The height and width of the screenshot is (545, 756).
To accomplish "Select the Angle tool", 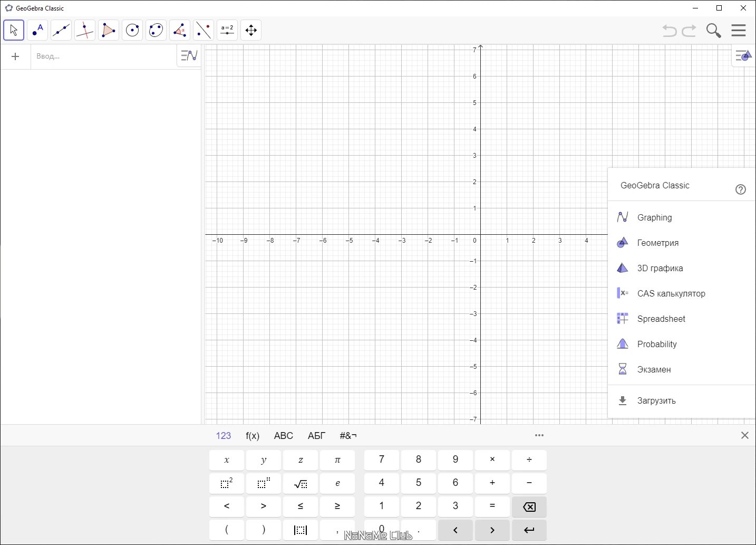I will coord(180,30).
